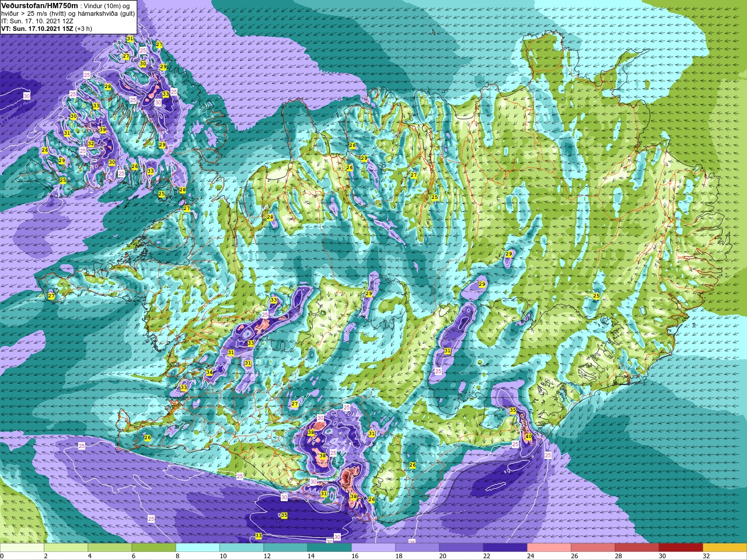Image resolution: width=747 pixels, height=560 pixels.
Task: Select the 8–10 m/s light cyan swatch
Action: [198, 548]
